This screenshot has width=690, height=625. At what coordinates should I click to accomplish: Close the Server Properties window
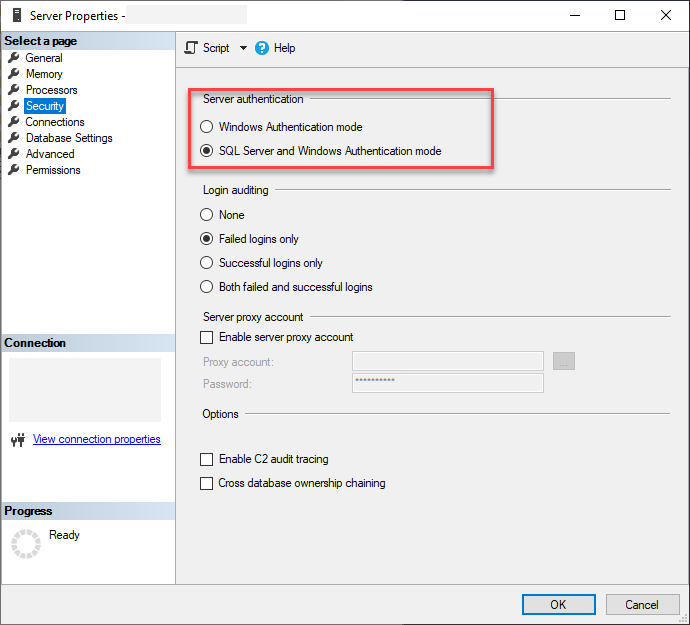665,15
